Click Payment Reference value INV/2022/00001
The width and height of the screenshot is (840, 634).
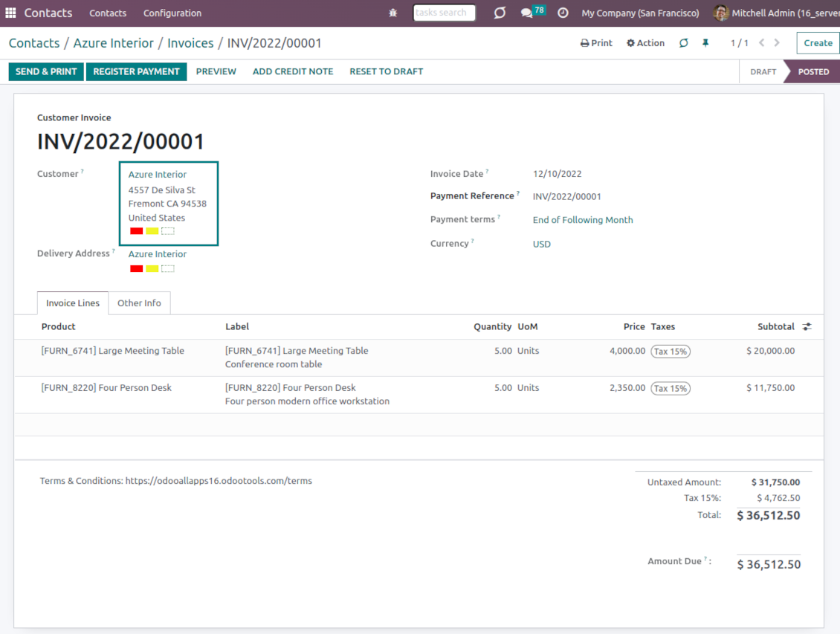pyautogui.click(x=566, y=196)
